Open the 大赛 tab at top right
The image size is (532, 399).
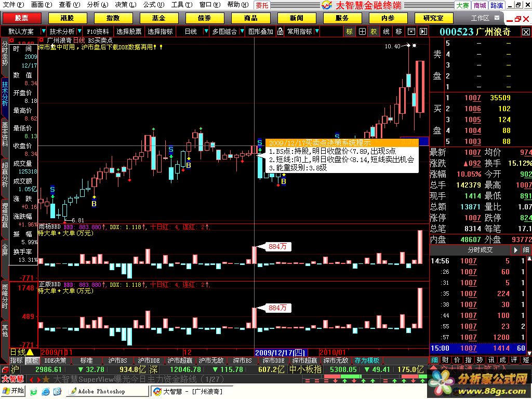[x=462, y=5]
